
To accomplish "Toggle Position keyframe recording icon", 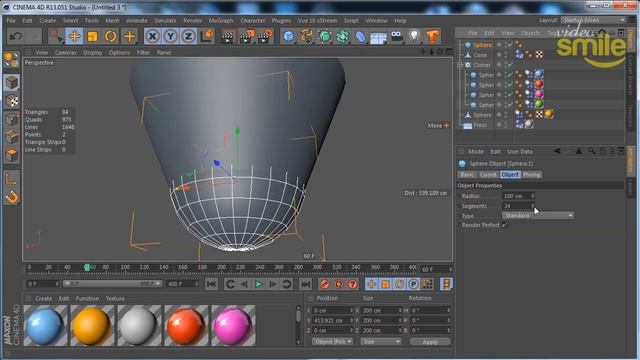I will pos(371,284).
